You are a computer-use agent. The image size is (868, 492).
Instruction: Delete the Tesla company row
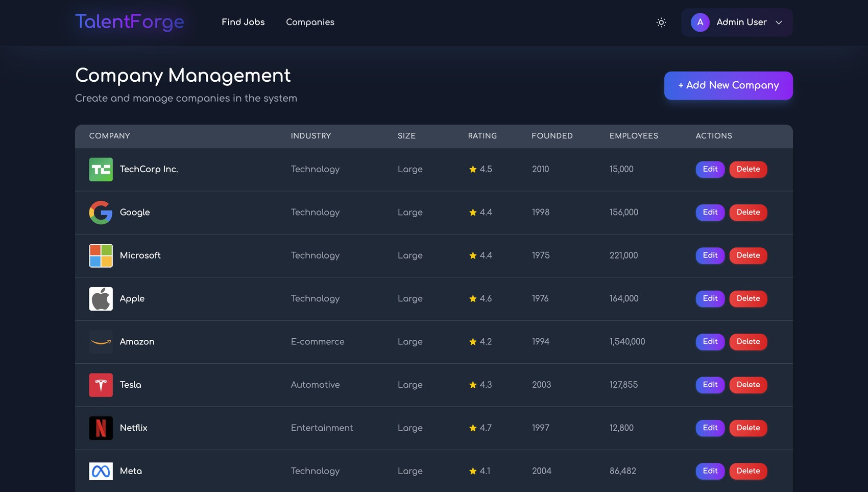748,385
